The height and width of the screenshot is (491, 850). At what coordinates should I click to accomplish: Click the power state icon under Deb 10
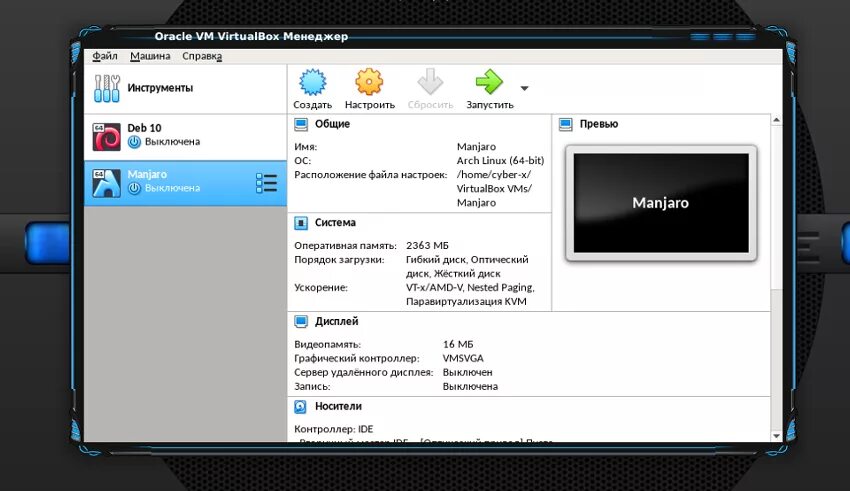tap(134, 142)
